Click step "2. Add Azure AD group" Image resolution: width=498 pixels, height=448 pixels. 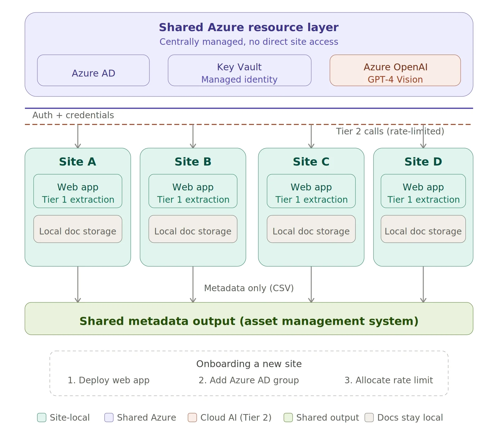click(249, 380)
